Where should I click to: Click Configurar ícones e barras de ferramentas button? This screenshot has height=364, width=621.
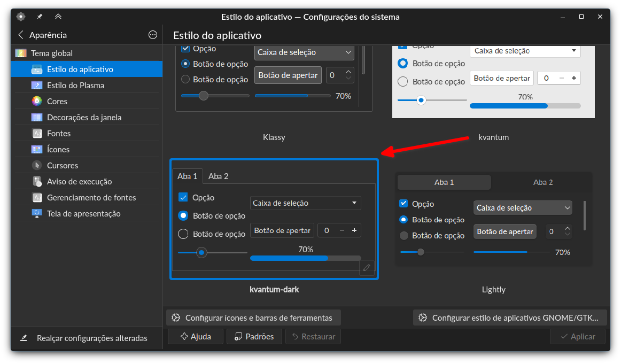coord(253,317)
